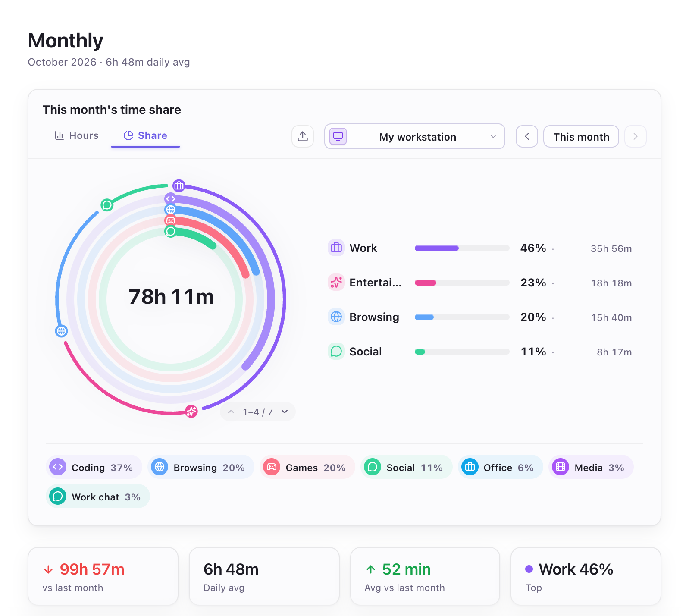Click the 78h 11m total in the donut
Image resolution: width=689 pixels, height=616 pixels.
coord(171,297)
